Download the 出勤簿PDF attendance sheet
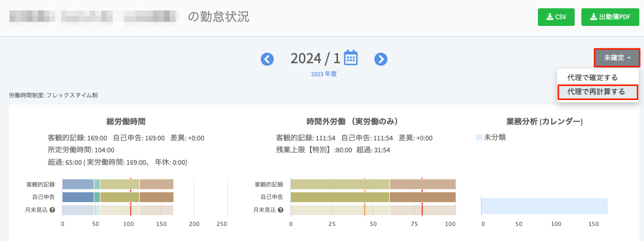Image resolution: width=644 pixels, height=241 pixels. point(610,17)
